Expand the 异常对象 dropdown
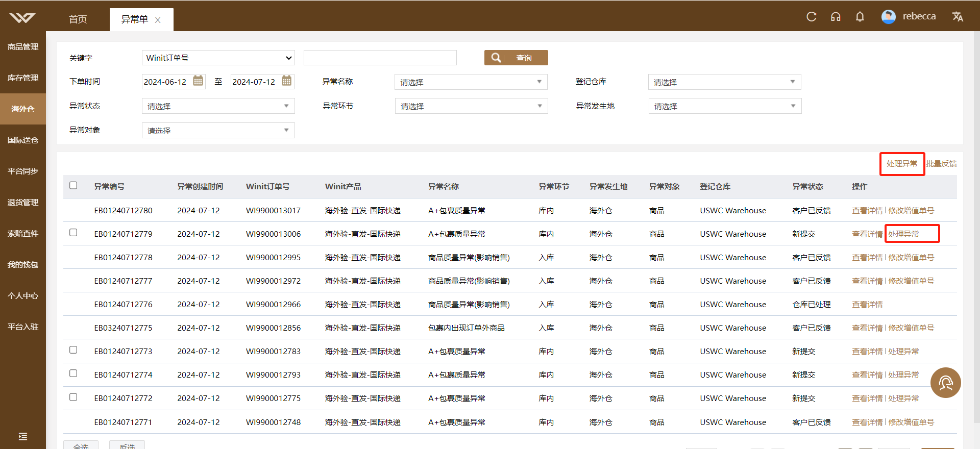The height and width of the screenshot is (449, 980). pyautogui.click(x=218, y=131)
